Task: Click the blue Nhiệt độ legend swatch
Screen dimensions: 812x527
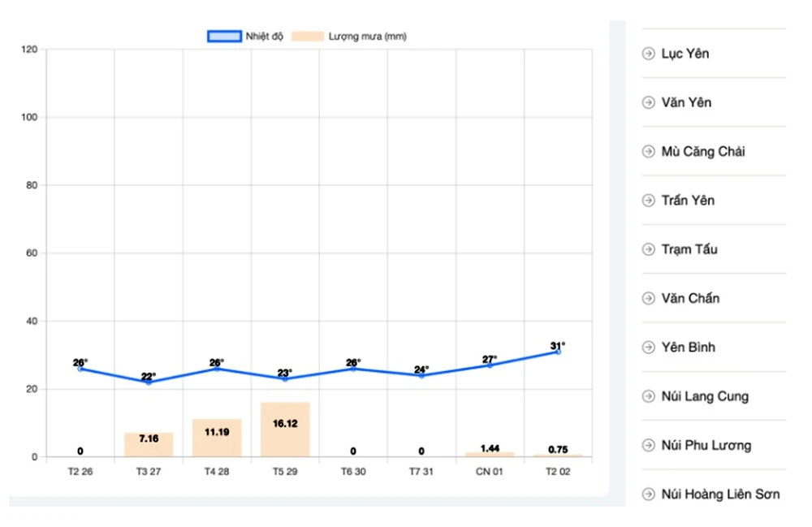Action: click(x=224, y=37)
